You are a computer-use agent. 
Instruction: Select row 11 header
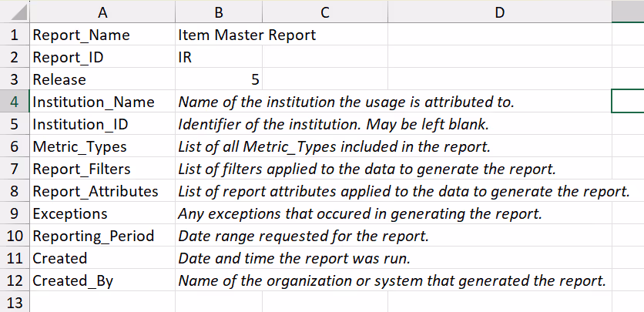15,257
